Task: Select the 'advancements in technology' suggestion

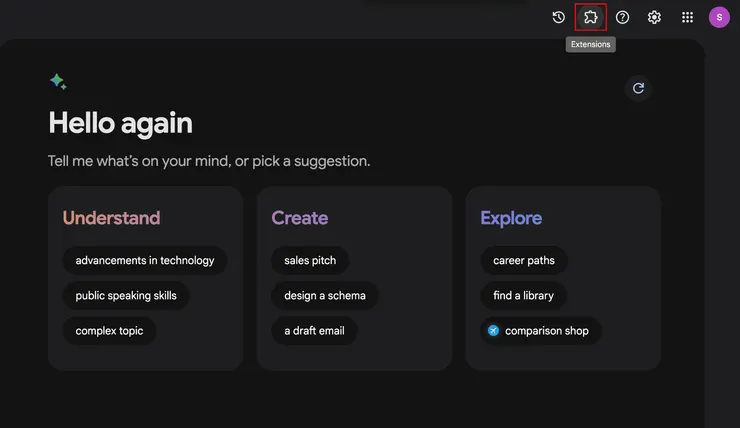Action: point(145,261)
